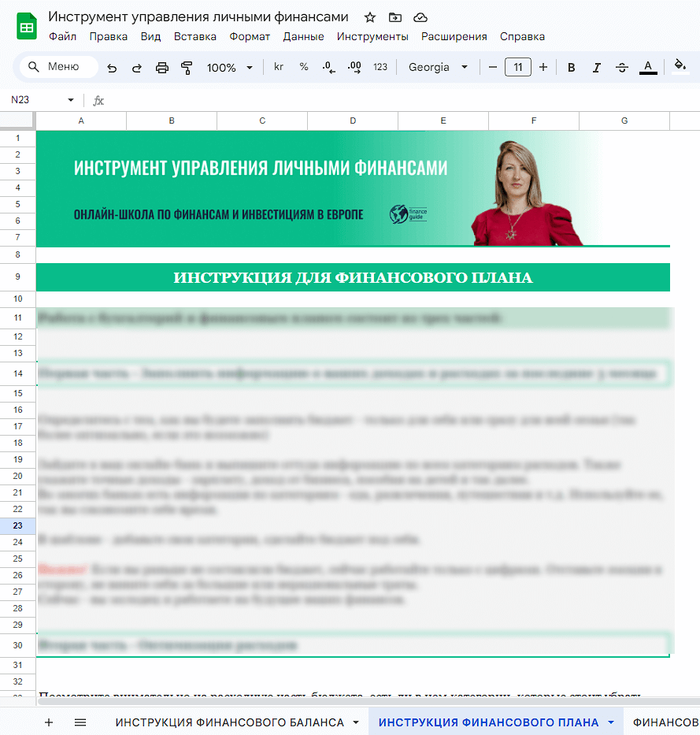
Task: Check the cloud save status icon
Action: tap(420, 17)
